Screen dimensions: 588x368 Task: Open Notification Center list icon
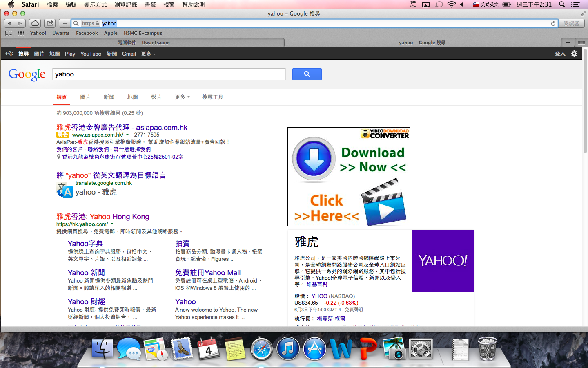[x=575, y=4]
